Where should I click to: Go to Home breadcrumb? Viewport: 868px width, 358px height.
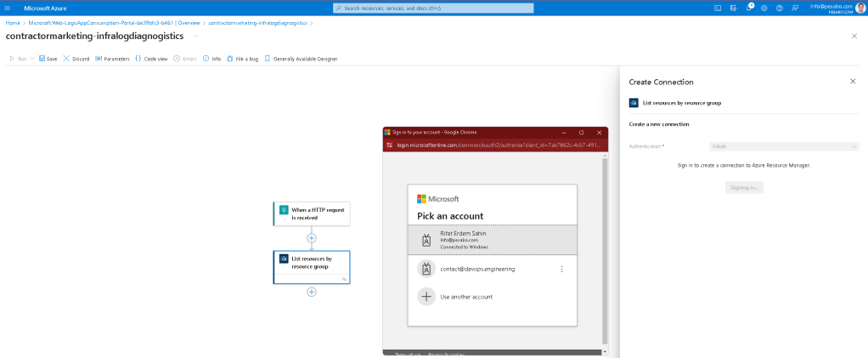12,23
